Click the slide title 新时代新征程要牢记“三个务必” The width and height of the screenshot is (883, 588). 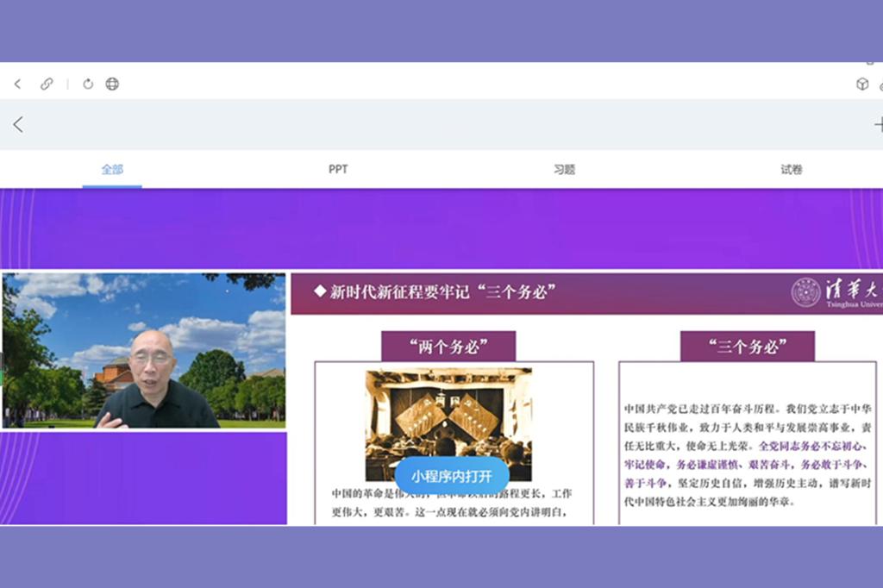click(441, 292)
